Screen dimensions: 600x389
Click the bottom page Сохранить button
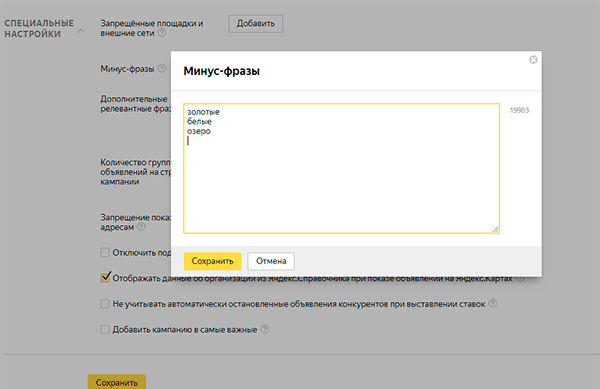coord(117,382)
